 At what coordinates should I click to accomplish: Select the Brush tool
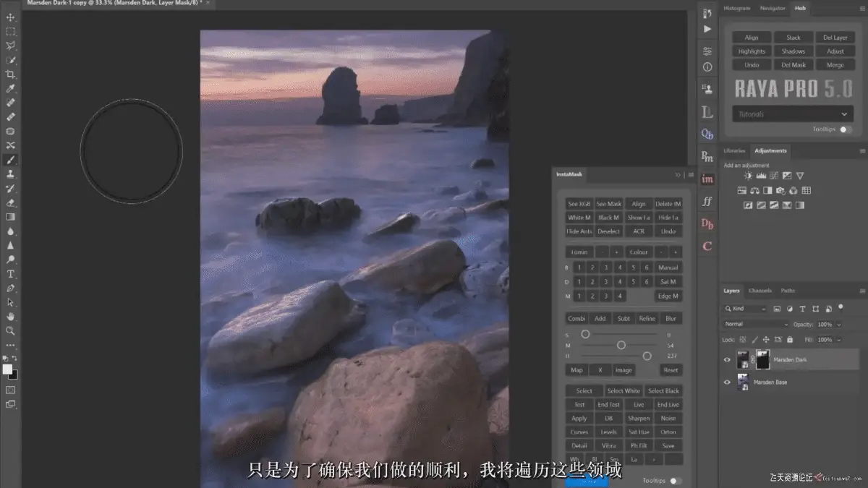[11, 160]
